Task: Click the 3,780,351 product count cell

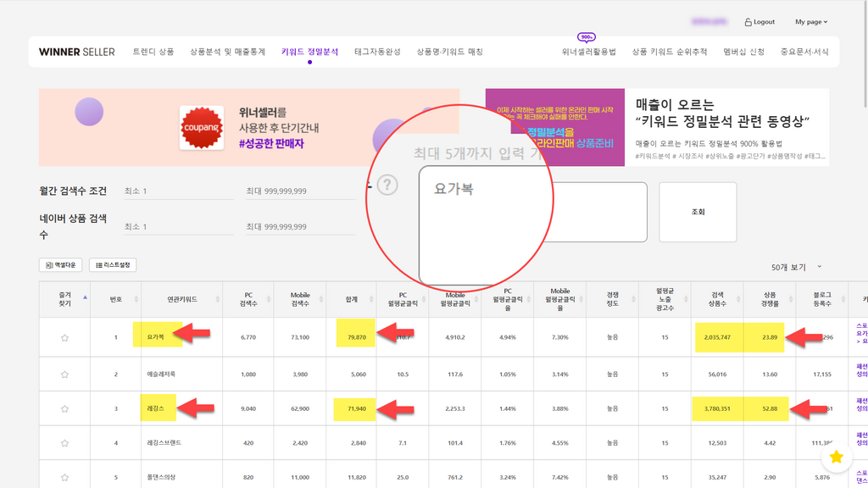Action: [x=717, y=409]
